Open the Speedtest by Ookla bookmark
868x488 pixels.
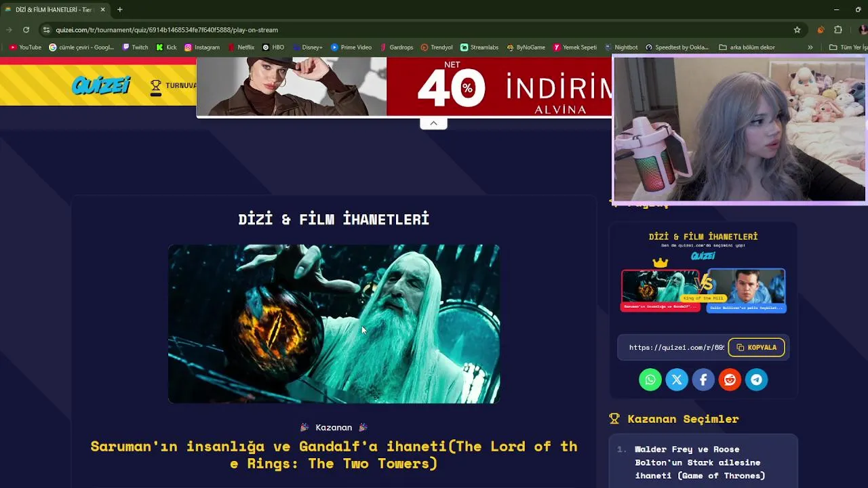pos(677,47)
